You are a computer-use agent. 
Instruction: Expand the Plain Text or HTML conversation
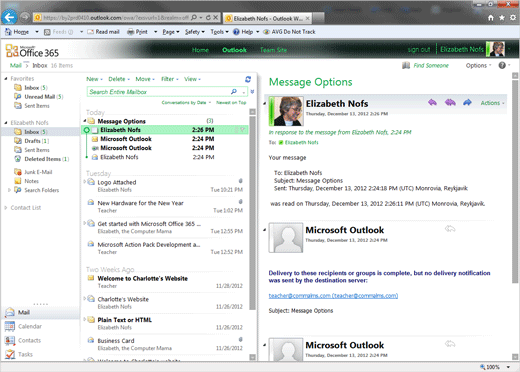point(85,319)
